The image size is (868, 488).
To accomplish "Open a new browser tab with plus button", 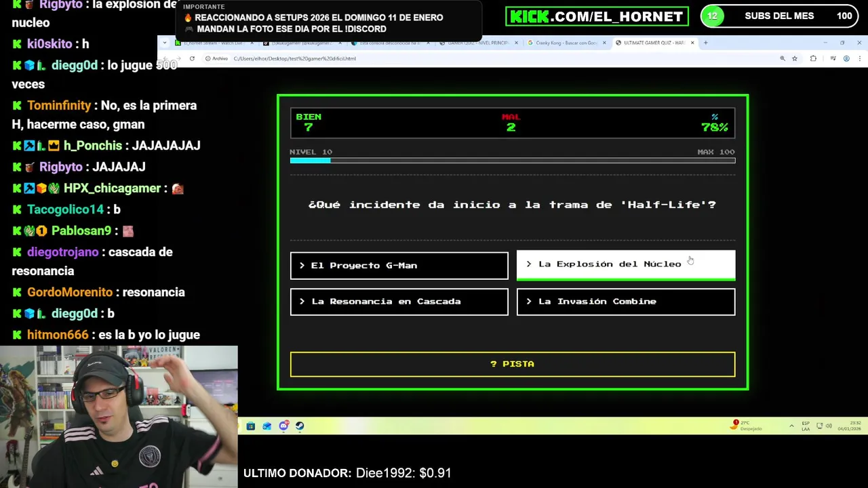I will 705,43.
